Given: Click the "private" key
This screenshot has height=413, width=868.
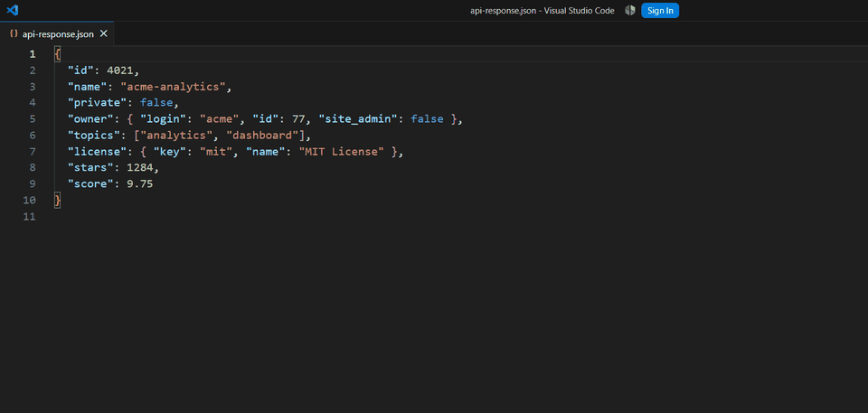Looking at the screenshot, I should click(97, 102).
